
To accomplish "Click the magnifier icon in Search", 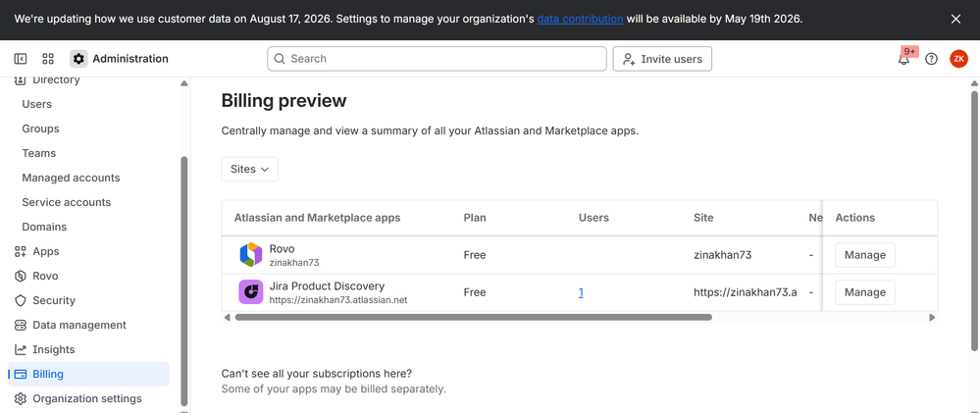I will click(x=280, y=59).
